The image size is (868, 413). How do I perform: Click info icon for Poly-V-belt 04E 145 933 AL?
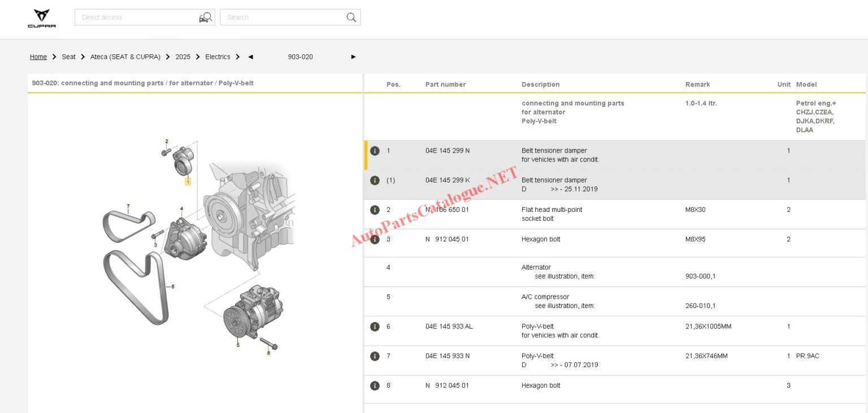click(x=375, y=326)
